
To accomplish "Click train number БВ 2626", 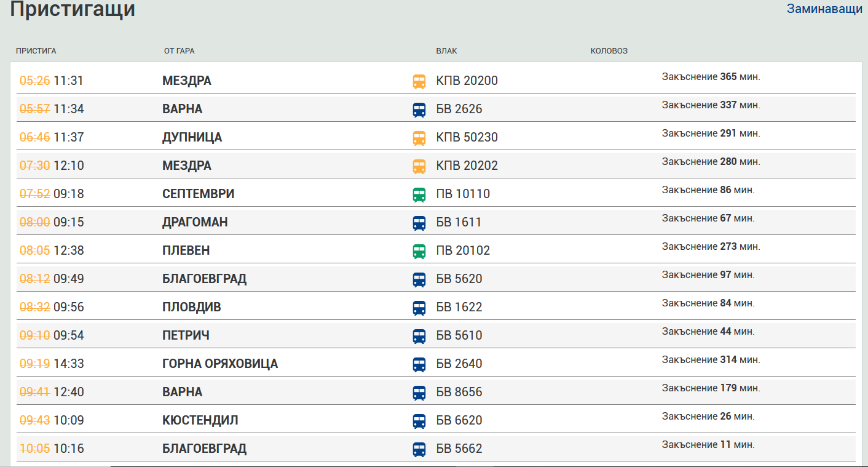I will click(459, 109).
